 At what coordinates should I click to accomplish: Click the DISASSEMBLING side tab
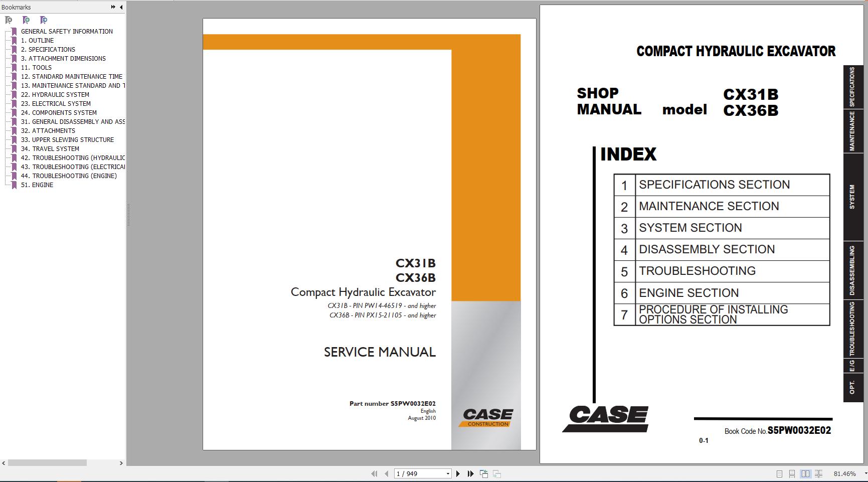click(x=852, y=270)
